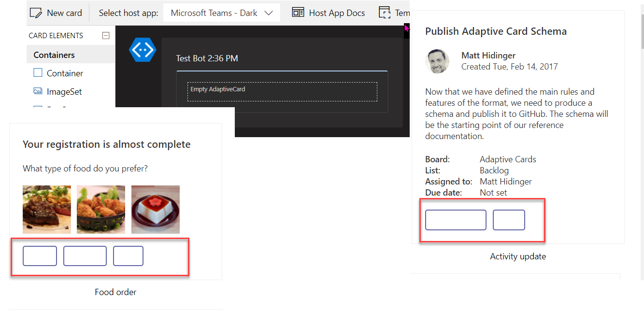The image size is (644, 311).
Task: Click the New card button
Action: pos(57,12)
